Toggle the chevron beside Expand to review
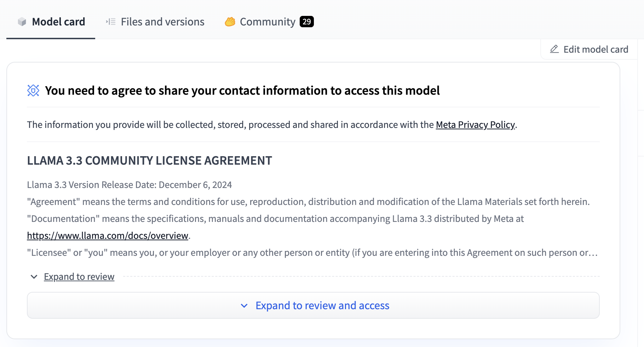The height and width of the screenshot is (347, 644). (34, 277)
